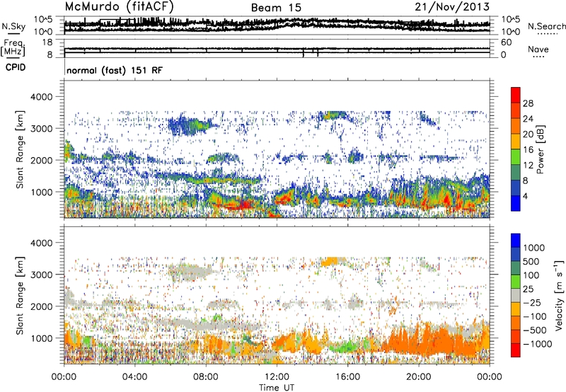
Task: Click the "3000" tick of power panel axis
Action: [40, 129]
